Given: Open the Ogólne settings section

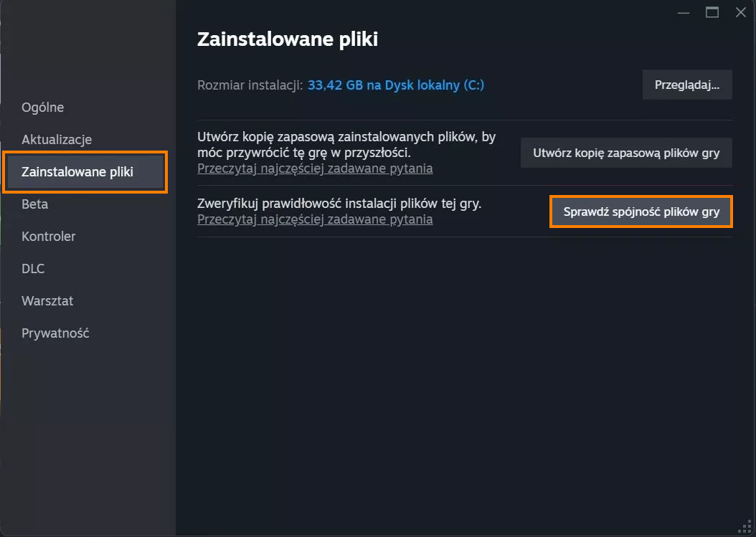Looking at the screenshot, I should point(42,108).
